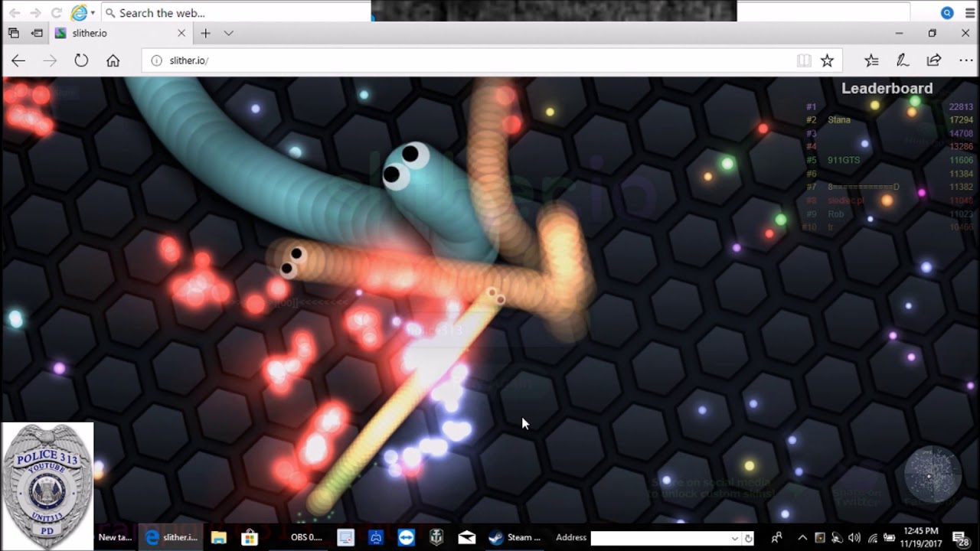Refresh the slither.io page in Edge
Viewport: 980px width, 551px height.
click(x=81, y=60)
